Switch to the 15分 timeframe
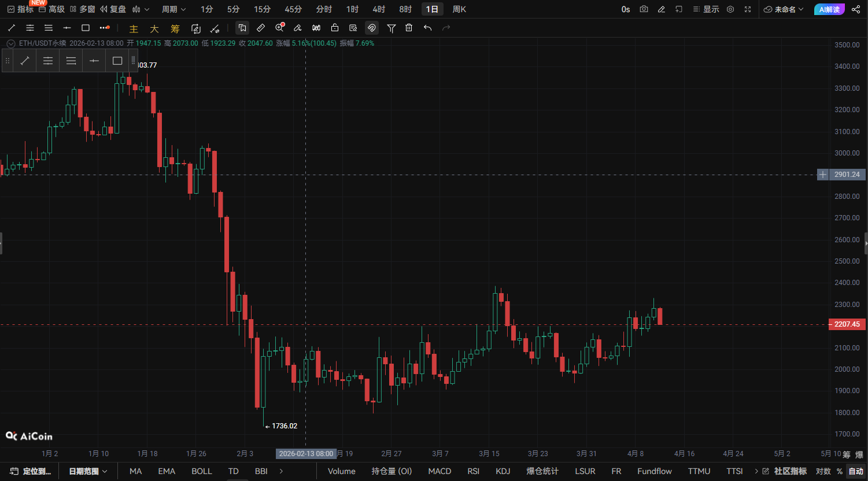This screenshot has width=868, height=481. coord(262,9)
